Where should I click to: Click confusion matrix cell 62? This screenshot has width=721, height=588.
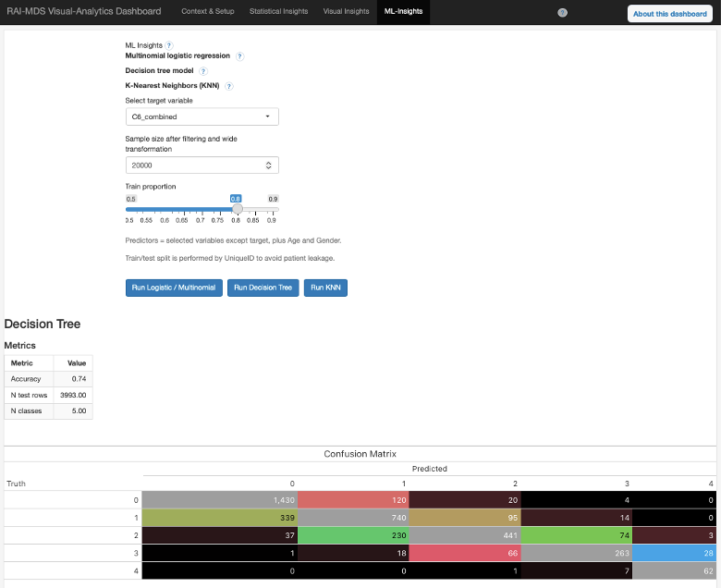[x=674, y=571]
